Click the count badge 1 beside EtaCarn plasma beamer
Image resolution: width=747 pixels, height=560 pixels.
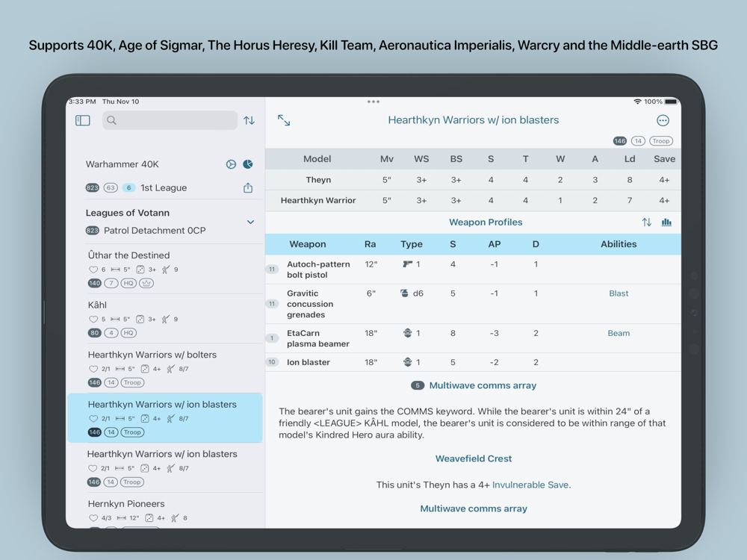(272, 338)
